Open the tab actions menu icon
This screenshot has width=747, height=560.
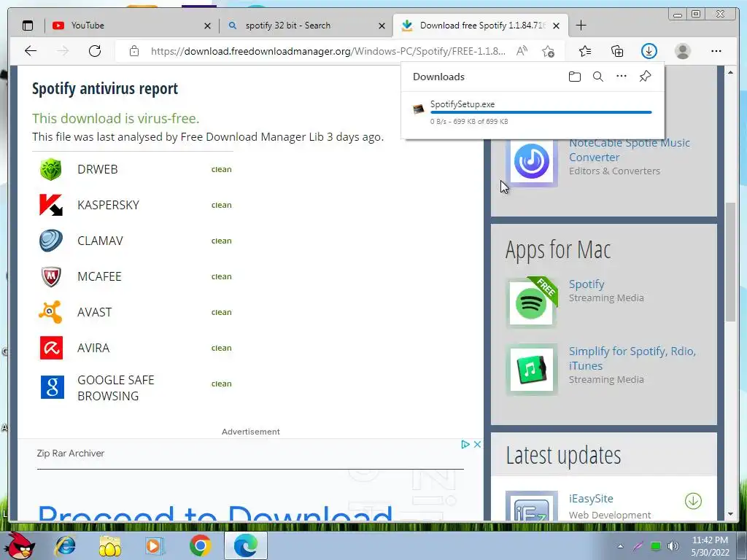28,26
